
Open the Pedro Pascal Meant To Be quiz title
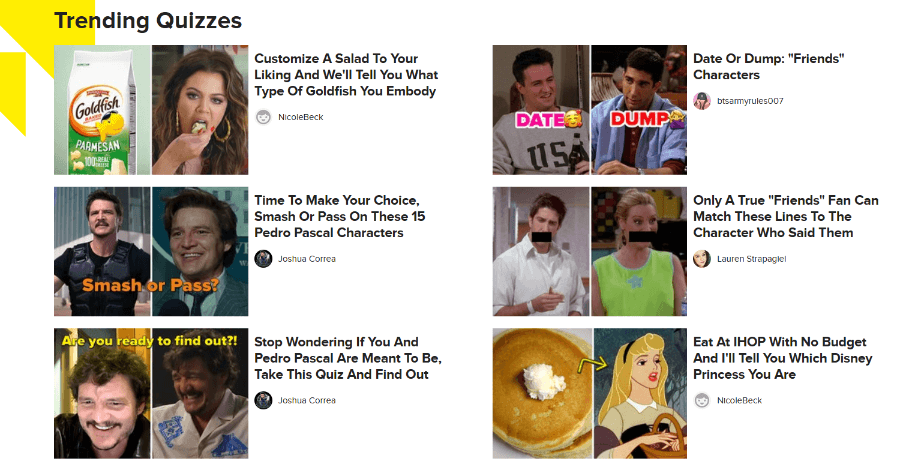pyautogui.click(x=348, y=358)
